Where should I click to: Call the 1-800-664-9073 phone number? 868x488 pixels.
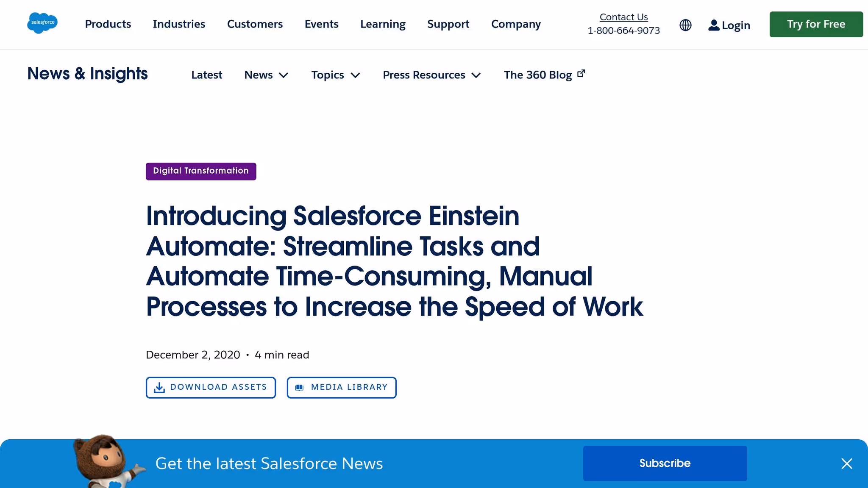(623, 30)
